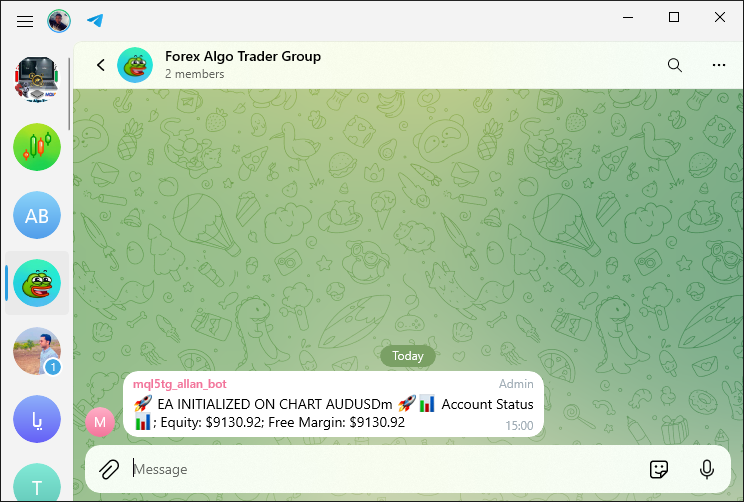Screen dimensions: 744x502
Task: Open the hamburger main menu
Action: pyautogui.click(x=25, y=21)
